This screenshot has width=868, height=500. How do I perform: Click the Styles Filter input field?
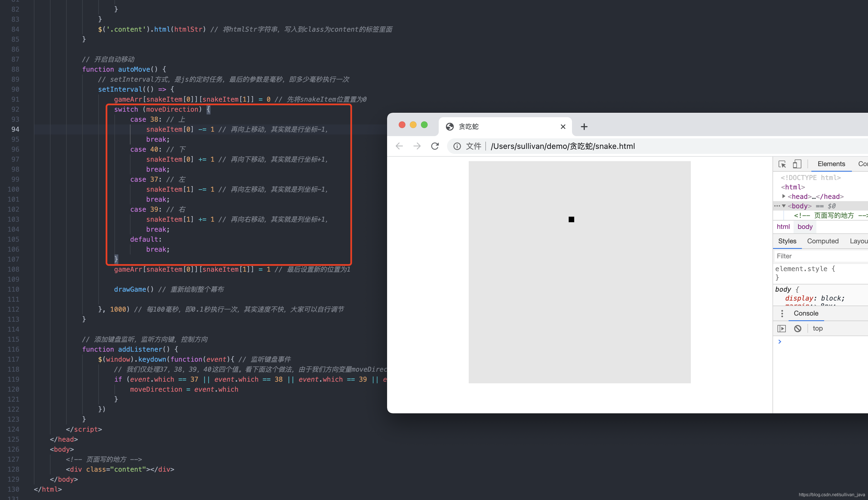[x=822, y=256]
